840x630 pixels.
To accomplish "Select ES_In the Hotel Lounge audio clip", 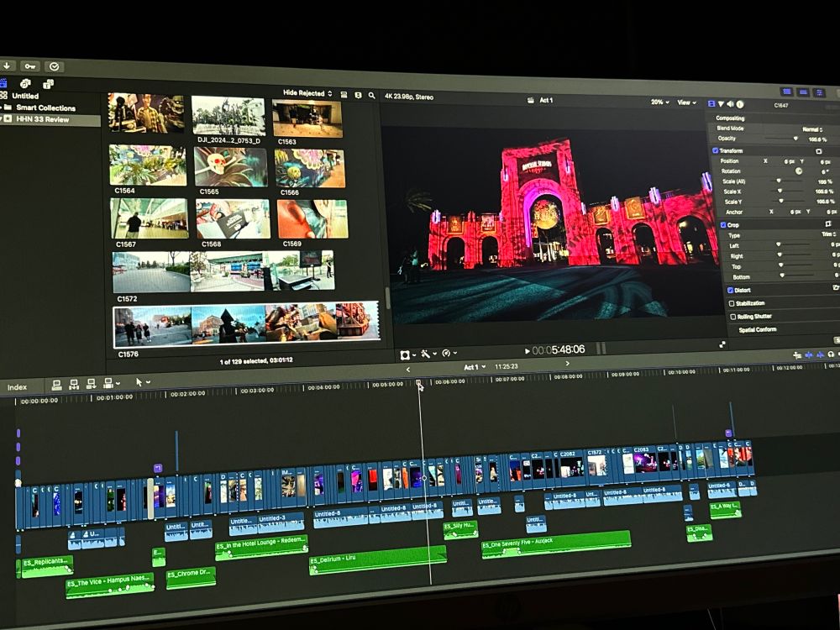I will (261, 546).
